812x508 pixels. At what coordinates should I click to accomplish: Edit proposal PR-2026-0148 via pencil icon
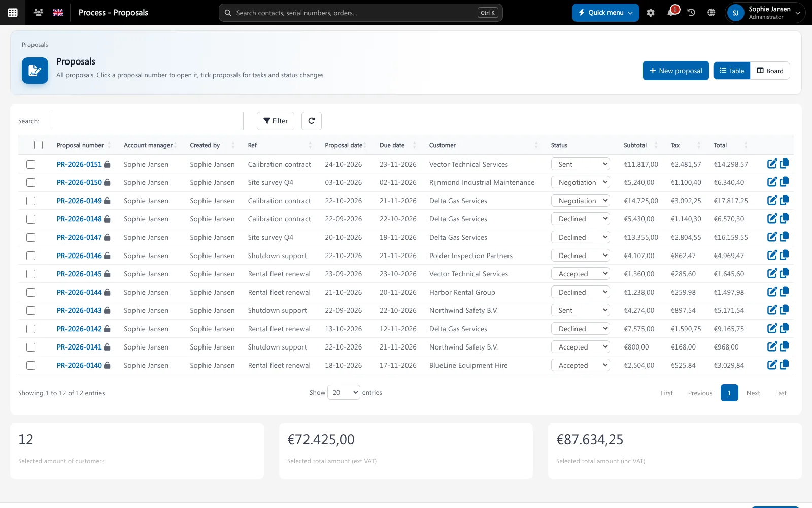click(x=772, y=218)
